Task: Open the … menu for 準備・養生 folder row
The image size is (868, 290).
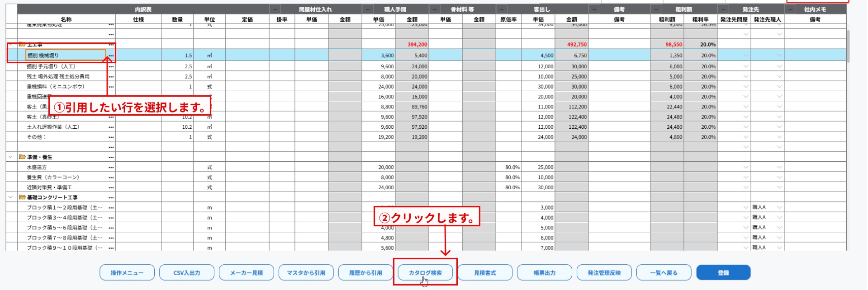Action: pyautogui.click(x=111, y=157)
